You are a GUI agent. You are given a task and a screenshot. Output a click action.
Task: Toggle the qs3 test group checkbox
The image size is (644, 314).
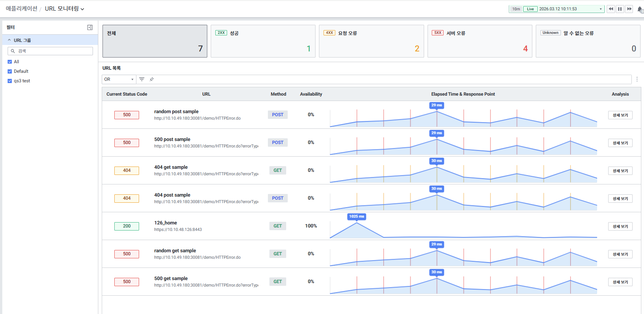coord(10,81)
